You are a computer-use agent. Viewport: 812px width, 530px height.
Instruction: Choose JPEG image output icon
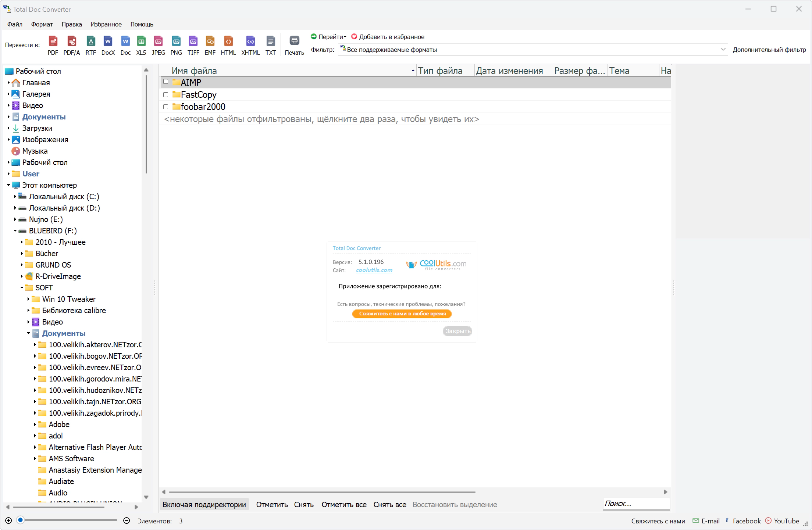(x=159, y=41)
